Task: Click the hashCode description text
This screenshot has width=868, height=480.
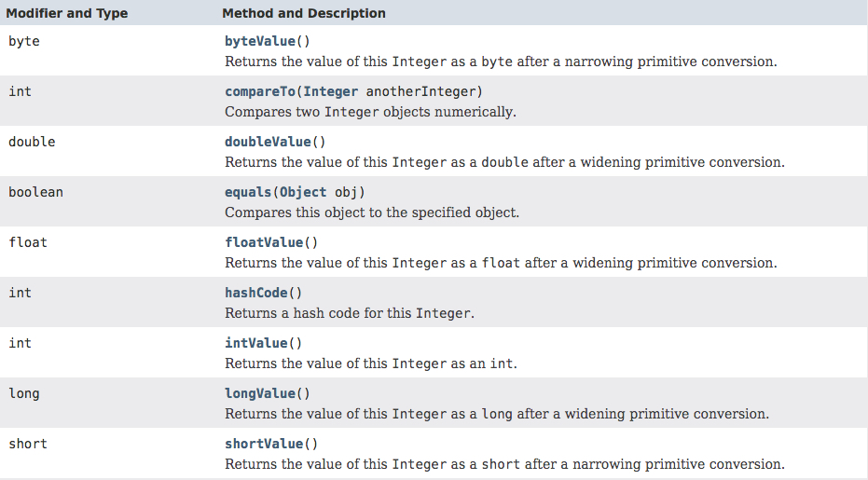Action: [x=350, y=313]
